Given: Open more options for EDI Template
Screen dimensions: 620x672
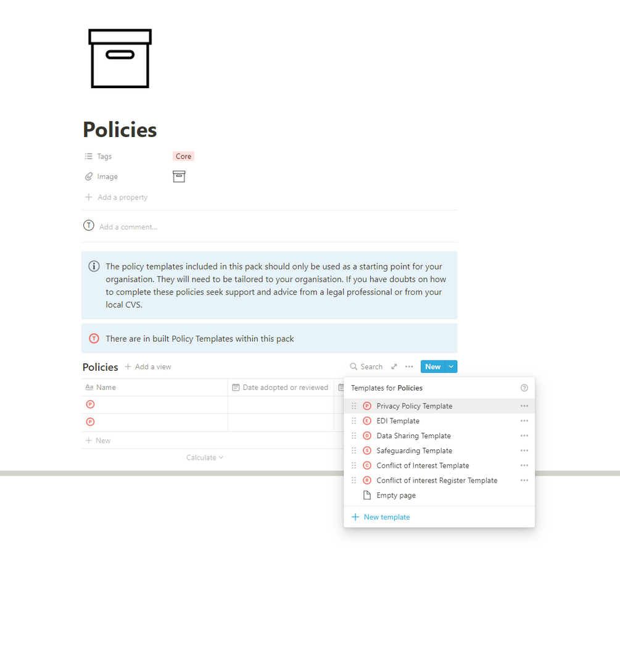Looking at the screenshot, I should point(524,421).
